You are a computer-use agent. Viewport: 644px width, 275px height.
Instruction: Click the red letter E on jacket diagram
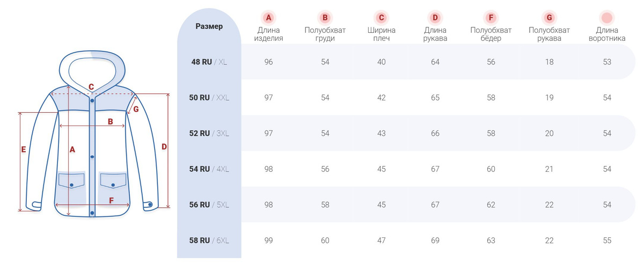coord(24,150)
